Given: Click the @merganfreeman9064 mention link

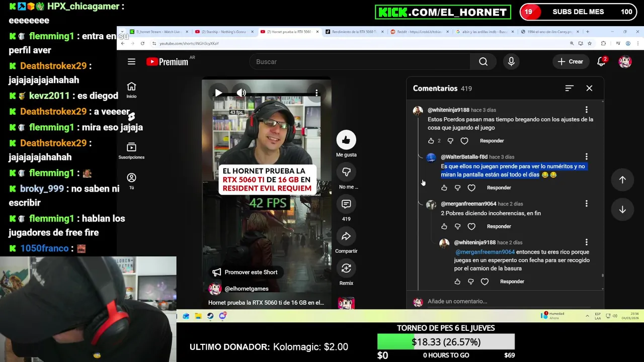Looking at the screenshot, I should pyautogui.click(x=485, y=252).
